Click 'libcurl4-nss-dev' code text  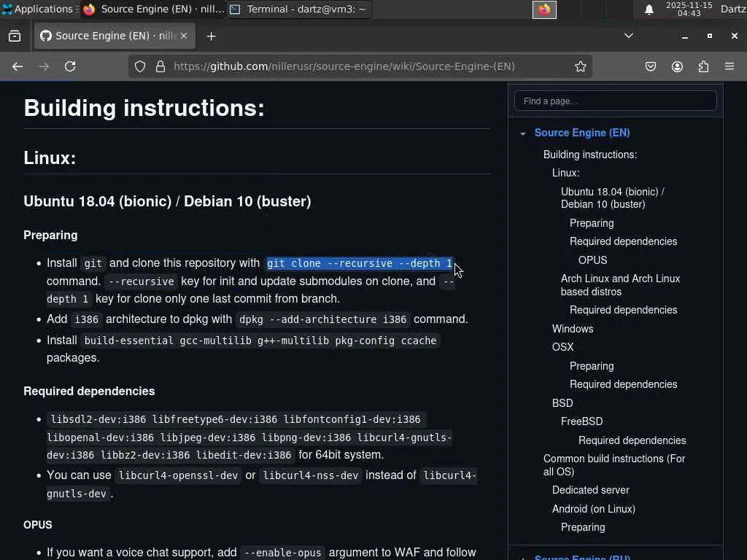(x=311, y=475)
